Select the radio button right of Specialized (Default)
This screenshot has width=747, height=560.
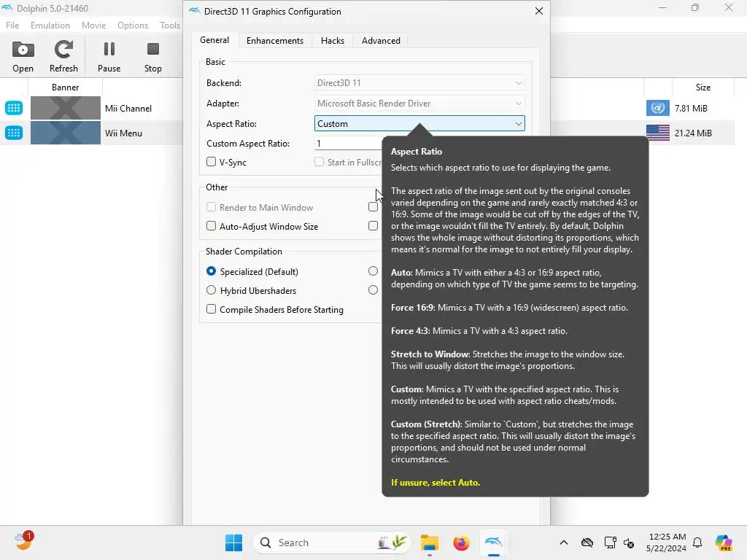pyautogui.click(x=373, y=271)
